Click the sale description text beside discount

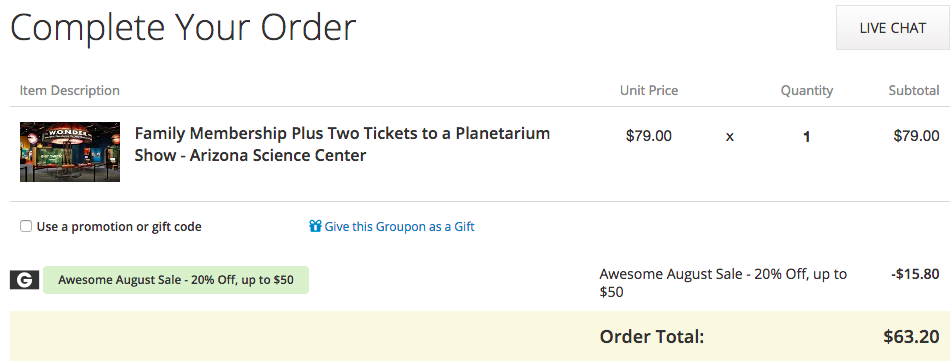click(723, 283)
